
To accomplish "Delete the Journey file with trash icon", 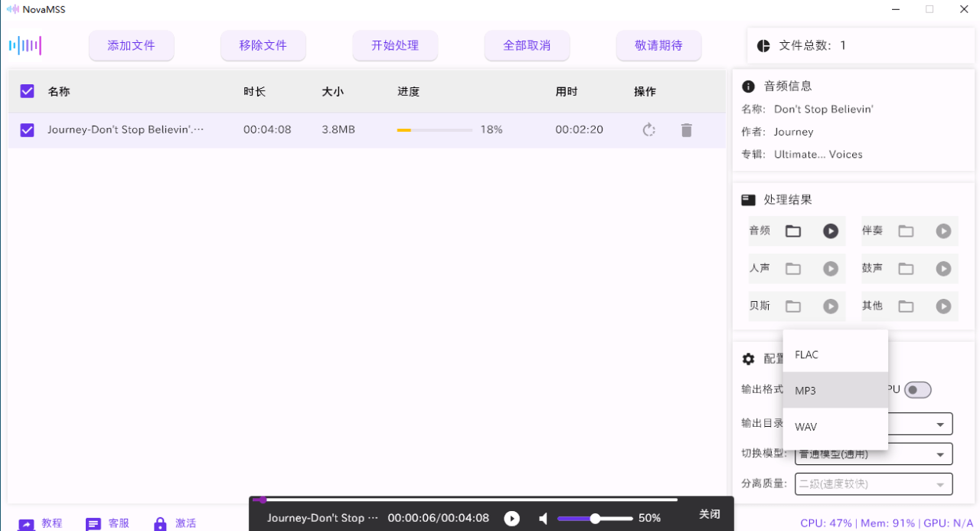I will pos(686,129).
